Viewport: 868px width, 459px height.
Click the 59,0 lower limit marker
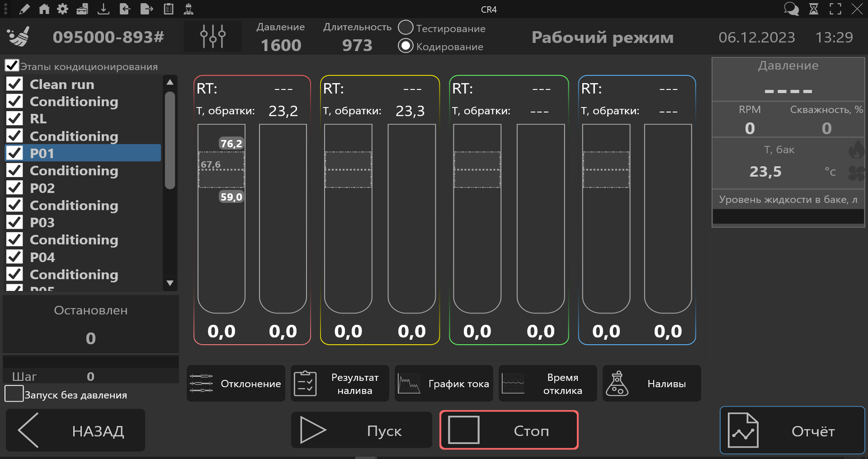231,197
